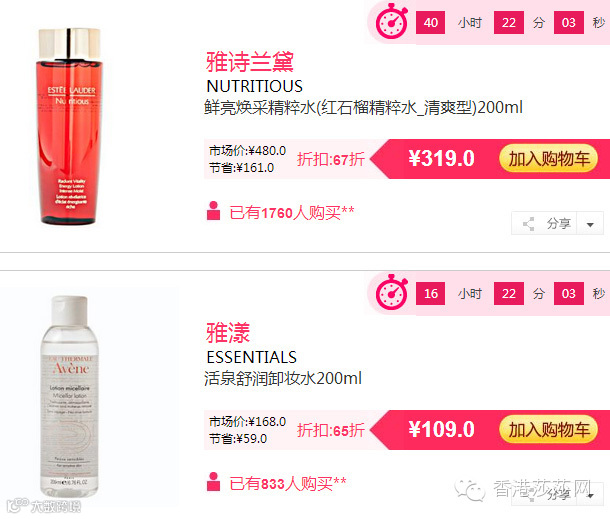Click the buyer person icon next to 已有833人购买
The height and width of the screenshot is (519, 610).
(x=213, y=482)
